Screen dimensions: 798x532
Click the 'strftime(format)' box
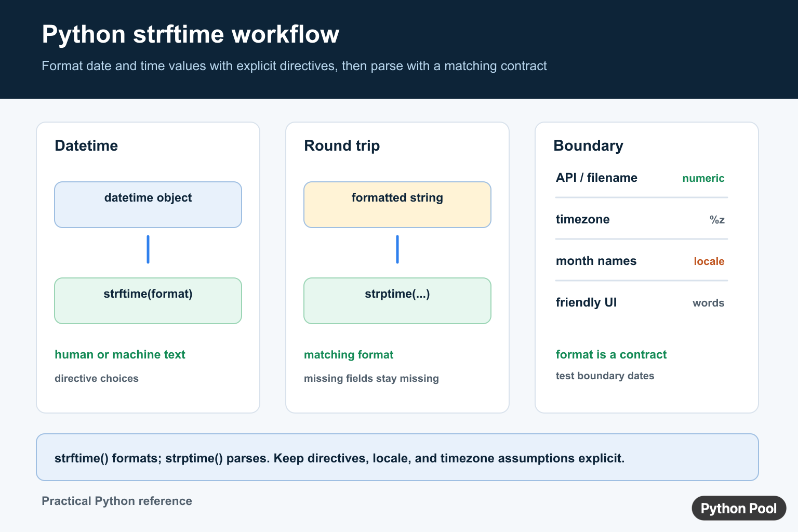148,301
